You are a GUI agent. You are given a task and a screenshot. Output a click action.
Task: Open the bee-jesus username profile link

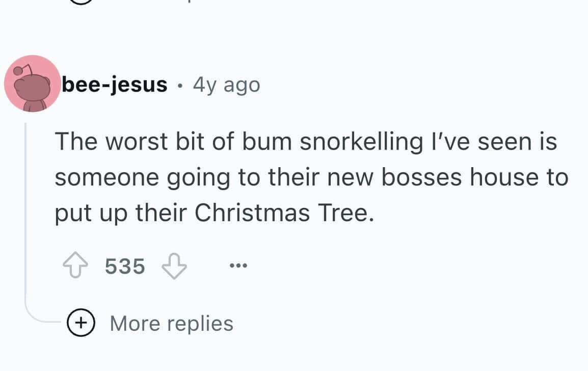[114, 84]
